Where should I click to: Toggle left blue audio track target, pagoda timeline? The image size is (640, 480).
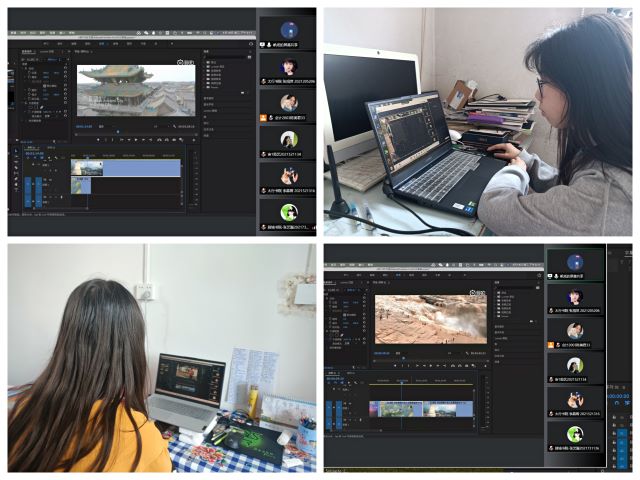click(x=28, y=192)
